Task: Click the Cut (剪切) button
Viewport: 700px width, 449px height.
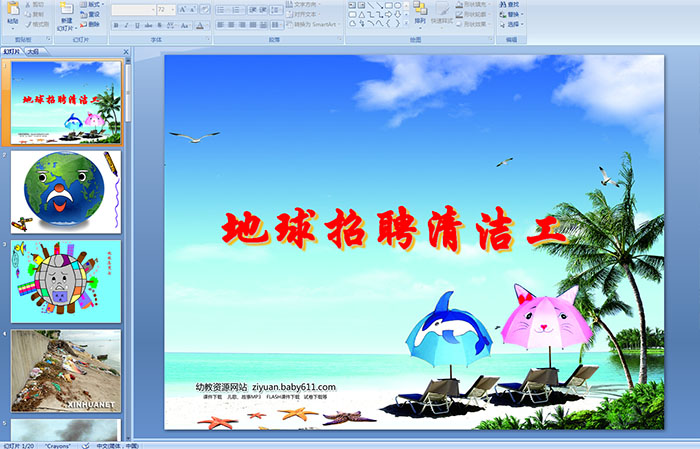Action: click(x=34, y=4)
